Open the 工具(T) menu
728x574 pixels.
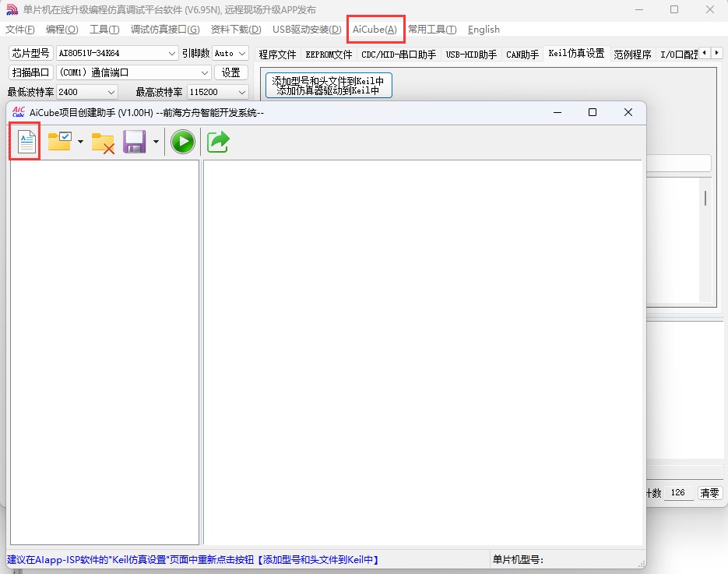104,30
